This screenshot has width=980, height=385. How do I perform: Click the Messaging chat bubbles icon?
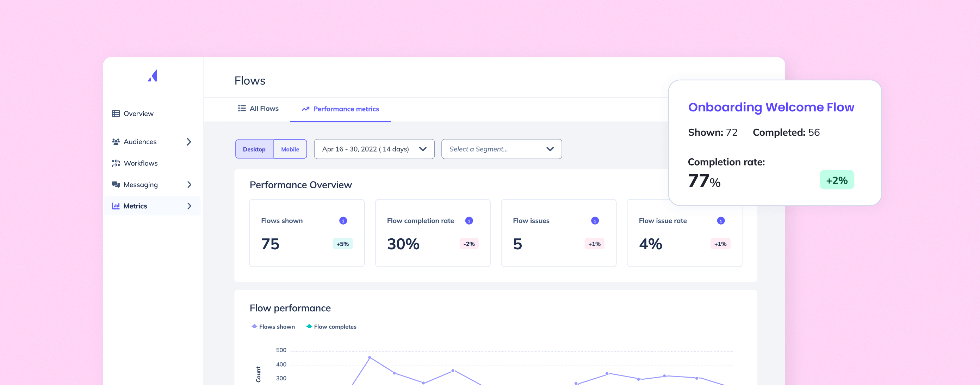tap(116, 184)
